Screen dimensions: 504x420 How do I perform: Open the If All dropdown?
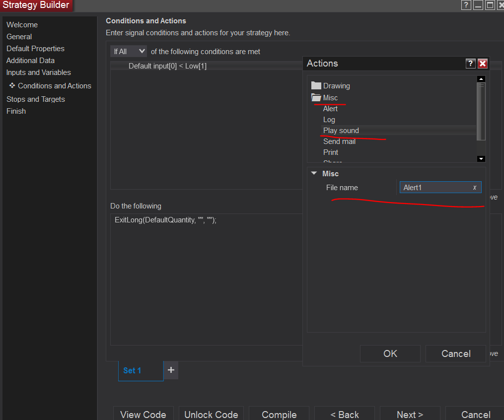(129, 51)
